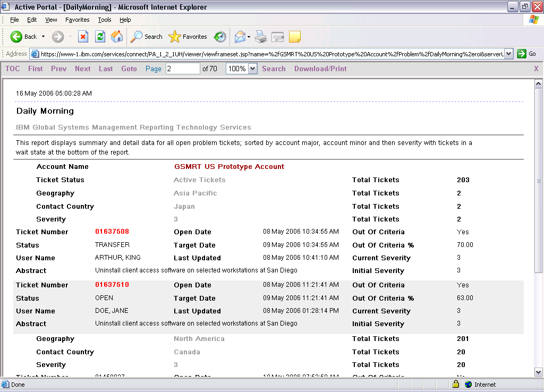Click the report viewer Search link

pyautogui.click(x=274, y=69)
